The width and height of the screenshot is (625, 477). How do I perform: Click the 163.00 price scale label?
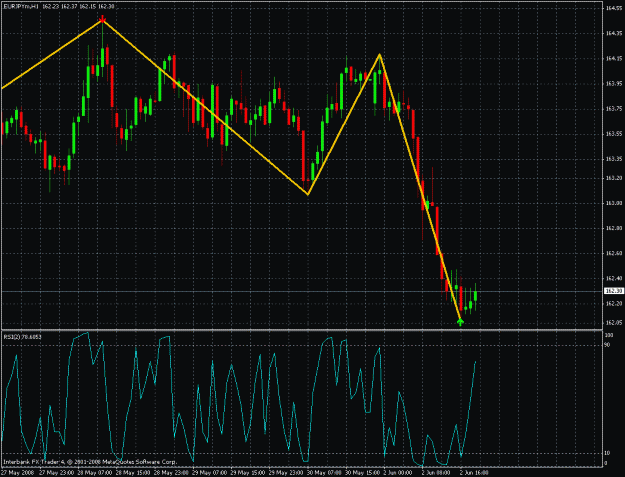click(x=614, y=203)
